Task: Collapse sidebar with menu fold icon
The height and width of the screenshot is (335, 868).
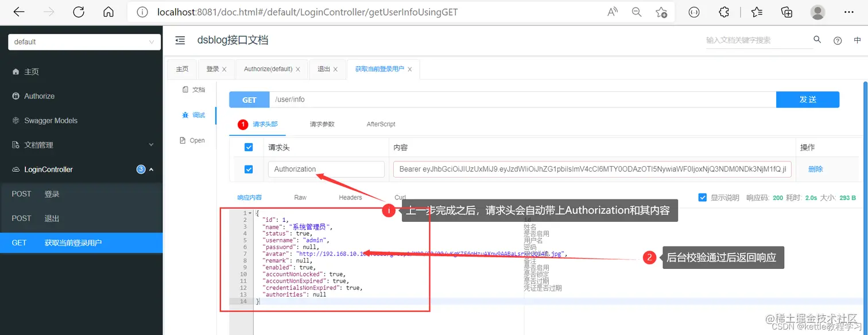Action: tap(180, 40)
